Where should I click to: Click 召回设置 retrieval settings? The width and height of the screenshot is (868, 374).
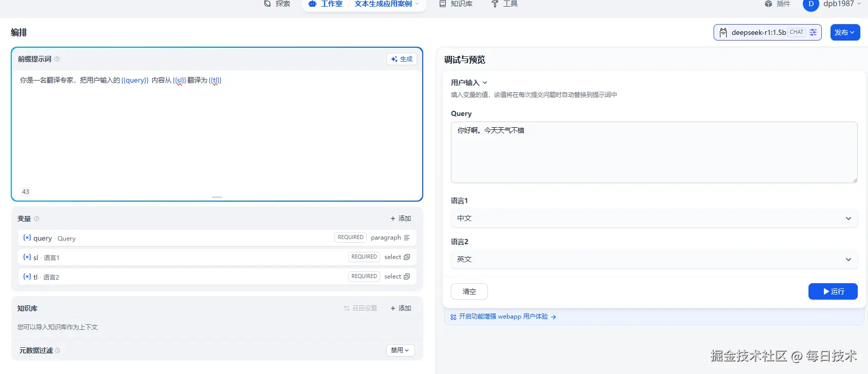(361, 308)
